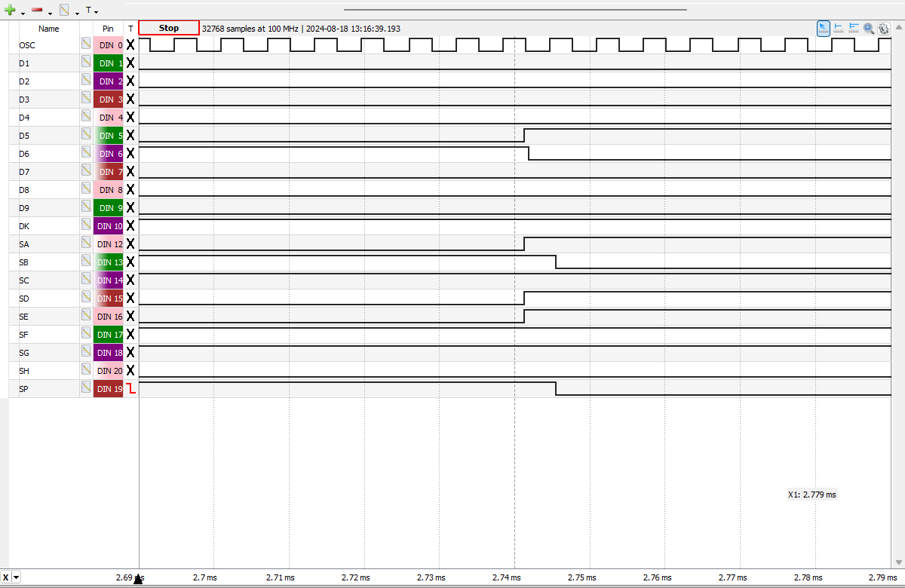Click the edit-signal pencil icon in the toolbar
This screenshot has height=588, width=905.
pyautogui.click(x=65, y=11)
